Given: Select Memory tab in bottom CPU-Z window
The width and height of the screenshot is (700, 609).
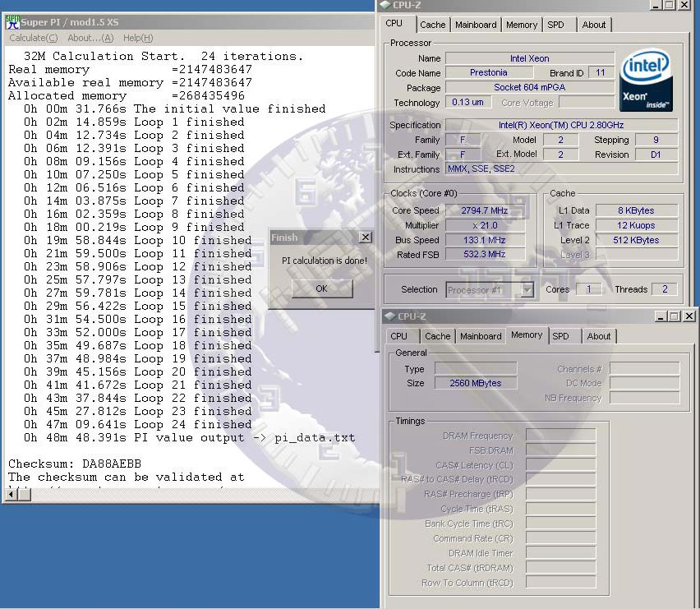Looking at the screenshot, I should click(x=527, y=334).
